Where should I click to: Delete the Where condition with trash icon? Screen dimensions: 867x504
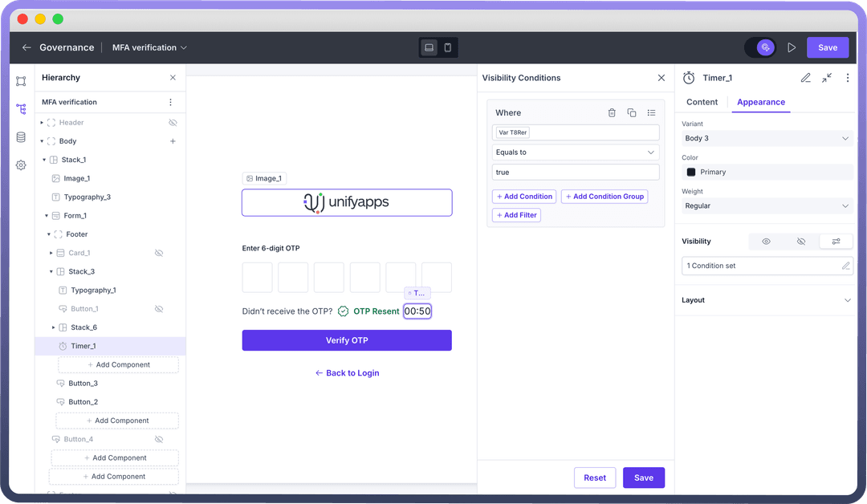click(612, 113)
